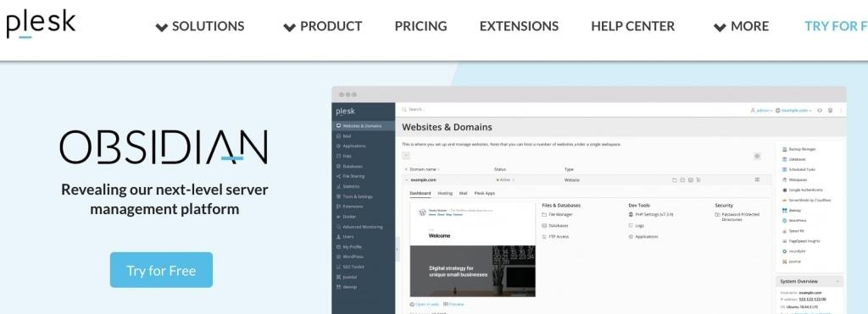Switch to the Mail tab of example.com

pyautogui.click(x=464, y=194)
